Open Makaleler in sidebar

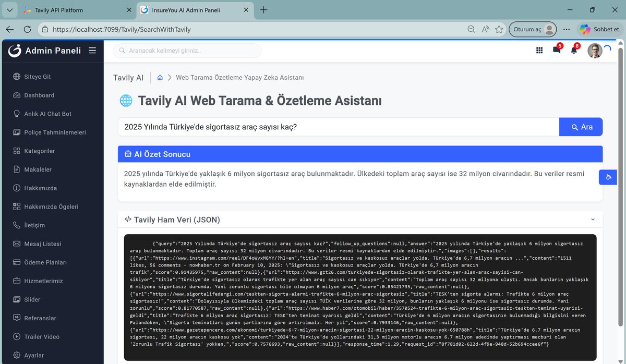[38, 169]
